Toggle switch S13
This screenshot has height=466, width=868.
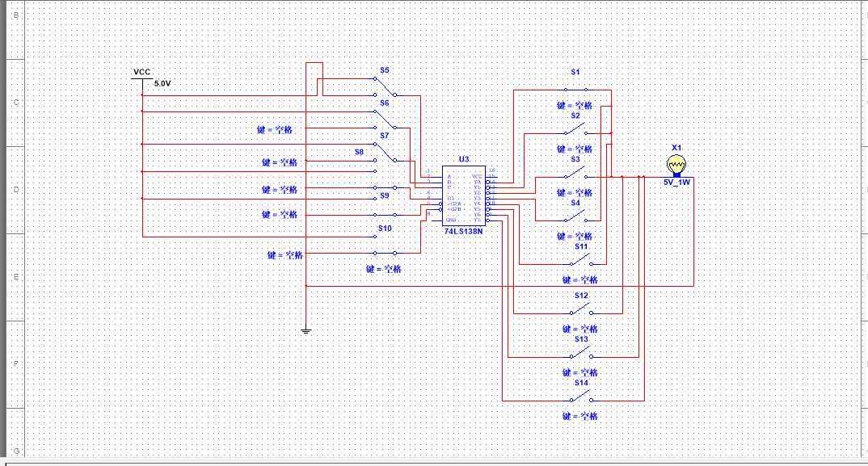[x=581, y=353]
